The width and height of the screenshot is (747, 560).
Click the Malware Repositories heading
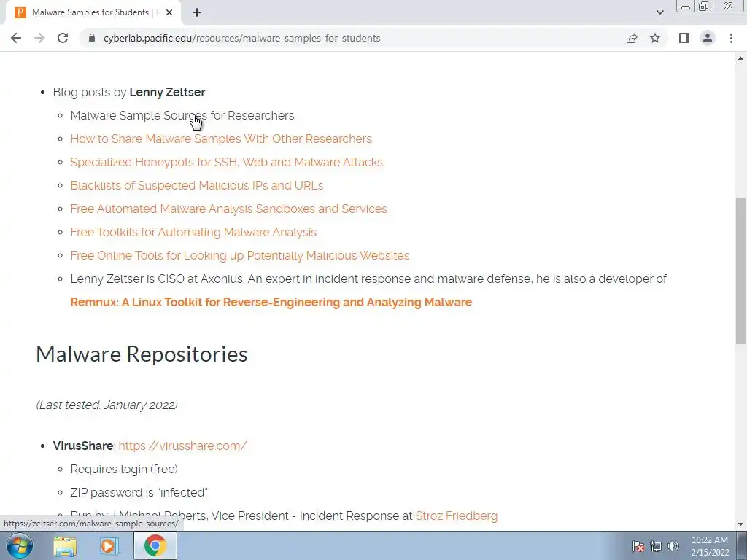tap(142, 354)
